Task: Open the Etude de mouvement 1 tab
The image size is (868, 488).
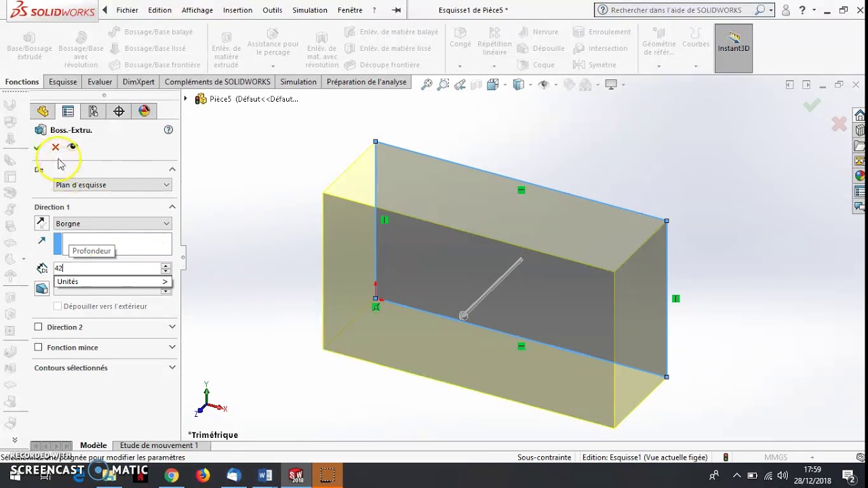Action: (159, 445)
